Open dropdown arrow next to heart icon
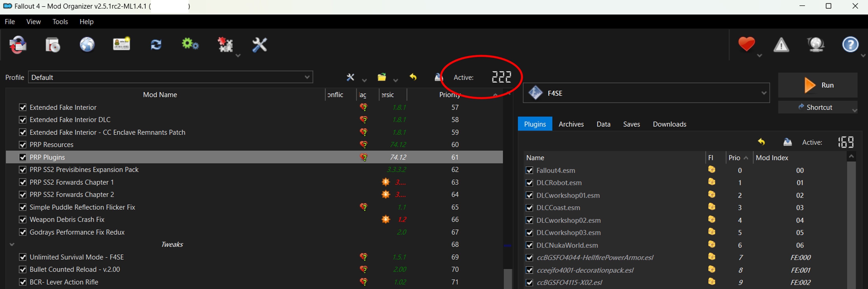Screen dimensions: 868x289 pyautogui.click(x=759, y=56)
